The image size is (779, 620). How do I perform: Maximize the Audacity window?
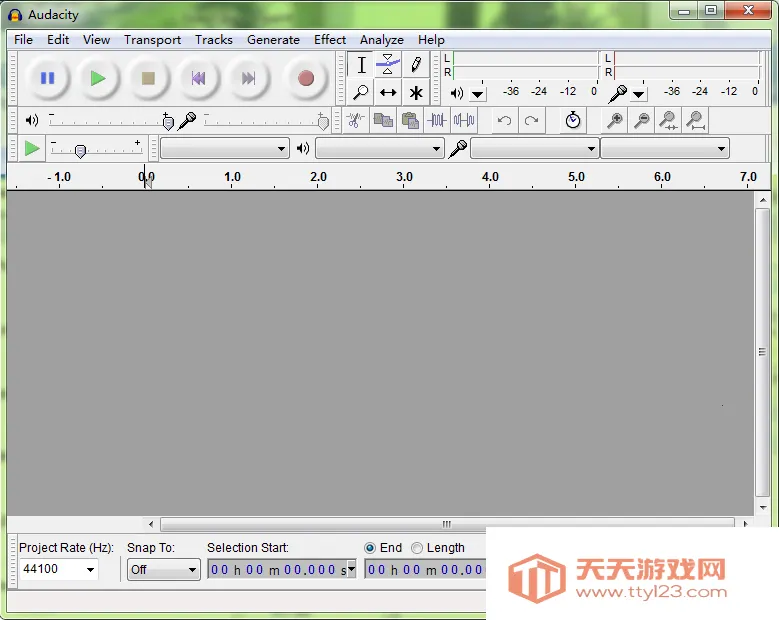[711, 10]
